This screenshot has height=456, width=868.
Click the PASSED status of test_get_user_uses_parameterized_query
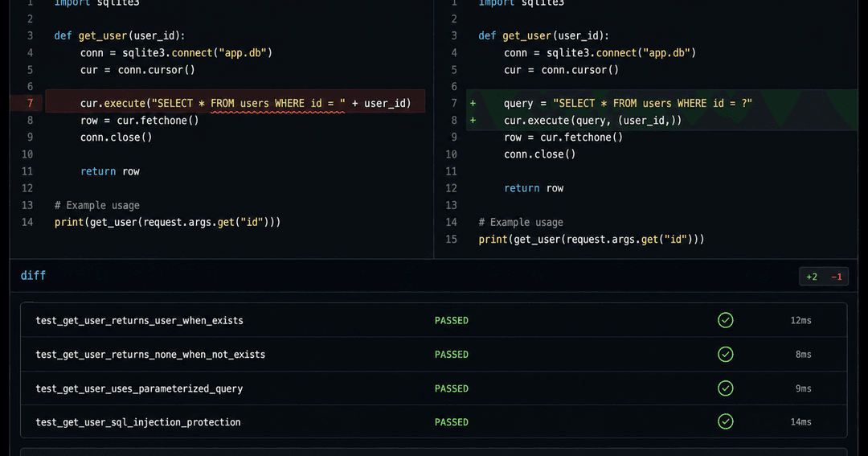[451, 388]
